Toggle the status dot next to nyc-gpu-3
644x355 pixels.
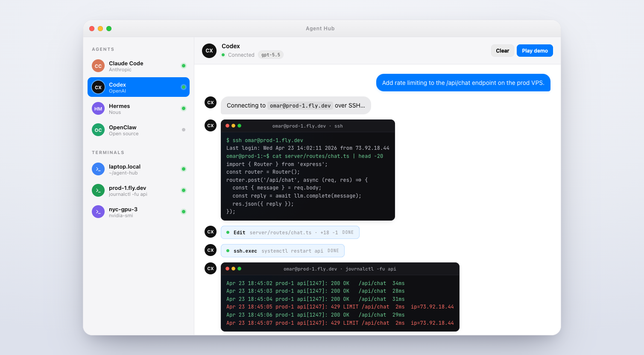184,212
